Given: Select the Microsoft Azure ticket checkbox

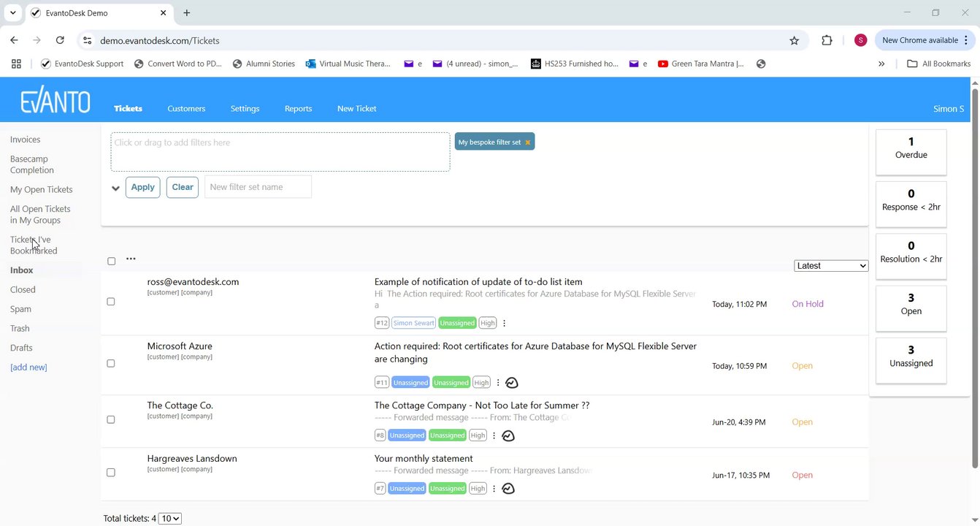Looking at the screenshot, I should (x=111, y=363).
